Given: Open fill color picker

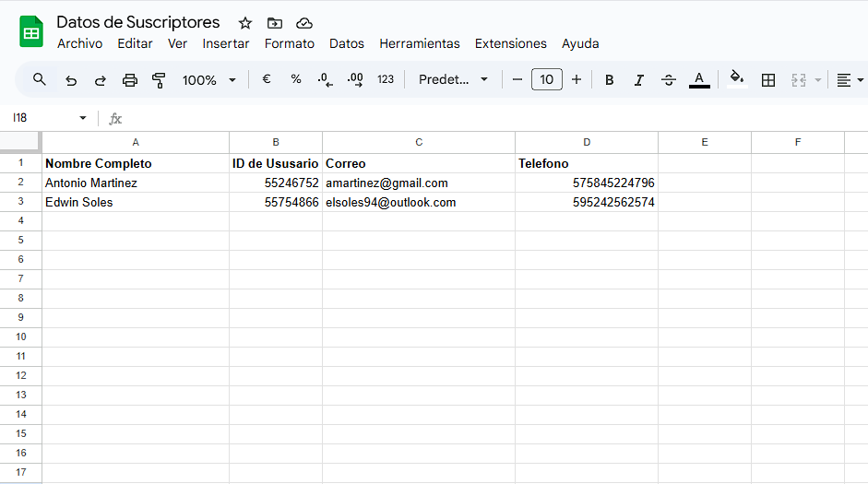Looking at the screenshot, I should pos(737,78).
